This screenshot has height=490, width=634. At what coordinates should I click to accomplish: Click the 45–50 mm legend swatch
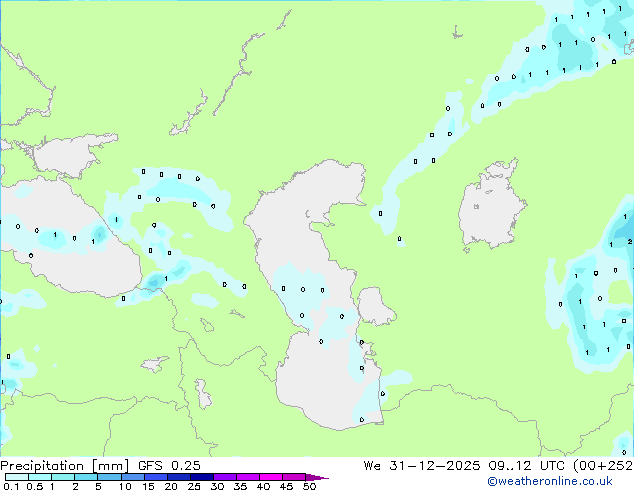click(294, 477)
